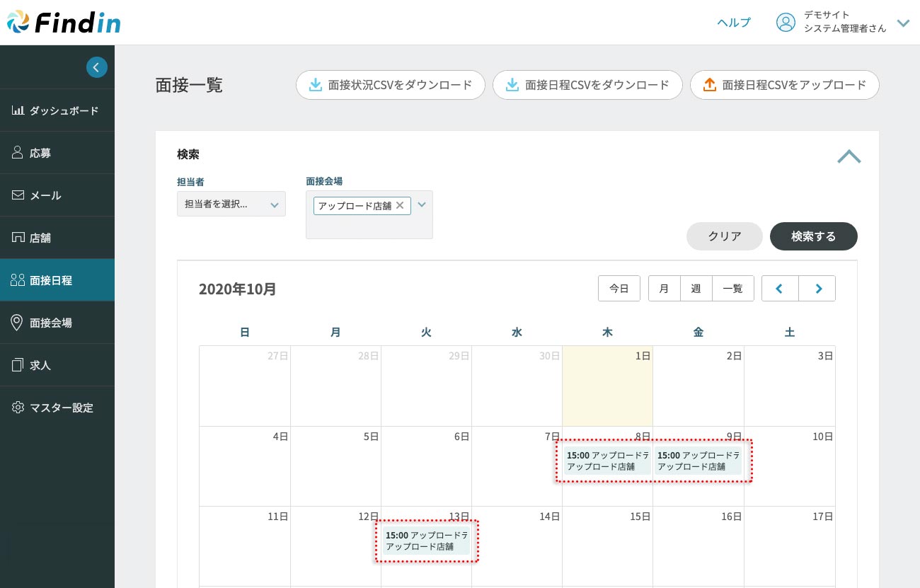Download the 面接状況CSV file
The height and width of the screenshot is (588, 920).
(x=391, y=85)
